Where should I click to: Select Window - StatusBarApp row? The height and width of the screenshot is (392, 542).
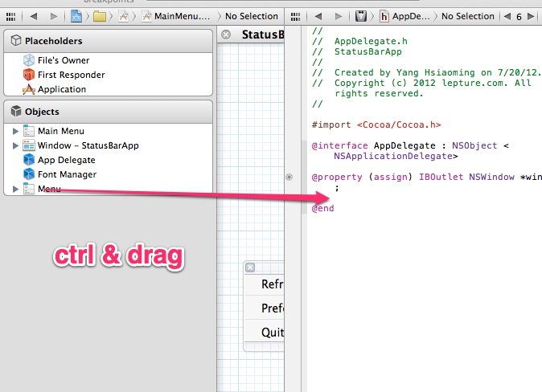tap(109, 145)
